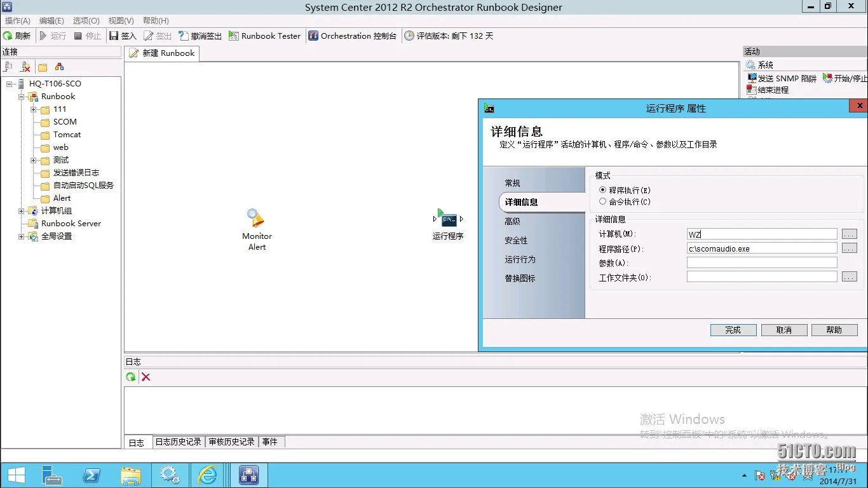Switch to the 审核历史记录 tab

click(232, 442)
